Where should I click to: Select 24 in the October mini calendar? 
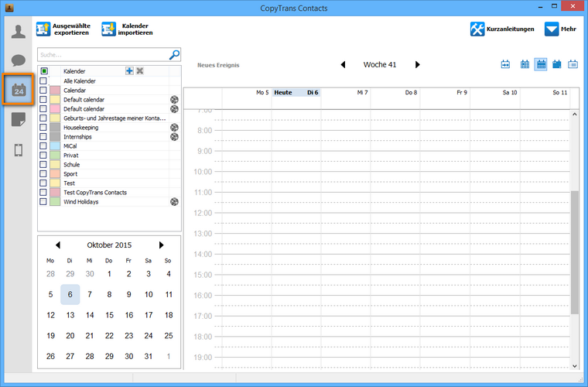pos(149,336)
